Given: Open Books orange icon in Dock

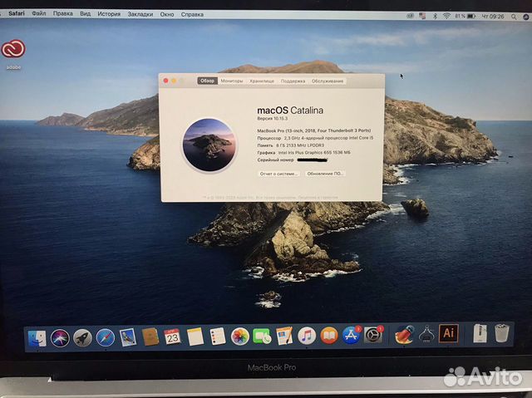Looking at the screenshot, I should click(x=329, y=336).
